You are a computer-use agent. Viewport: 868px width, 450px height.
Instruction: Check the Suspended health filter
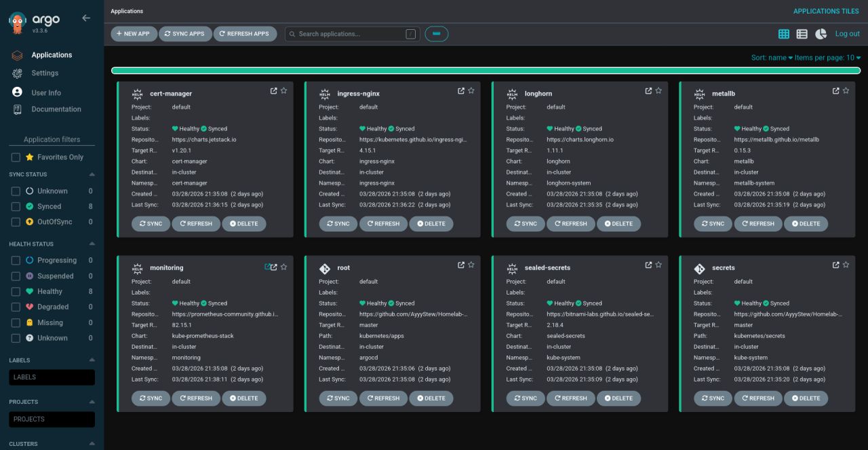pos(16,276)
